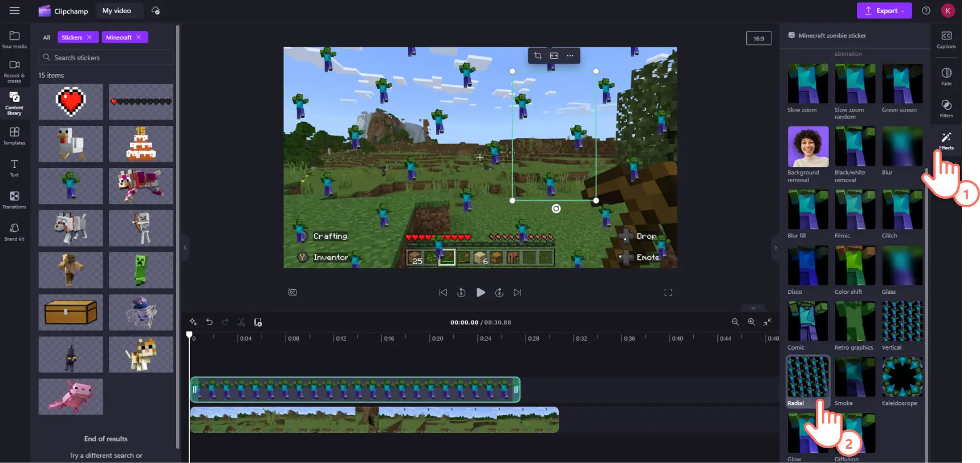Open the hamburger main menu
This screenshot has width=980, height=463.
pyautogui.click(x=14, y=10)
